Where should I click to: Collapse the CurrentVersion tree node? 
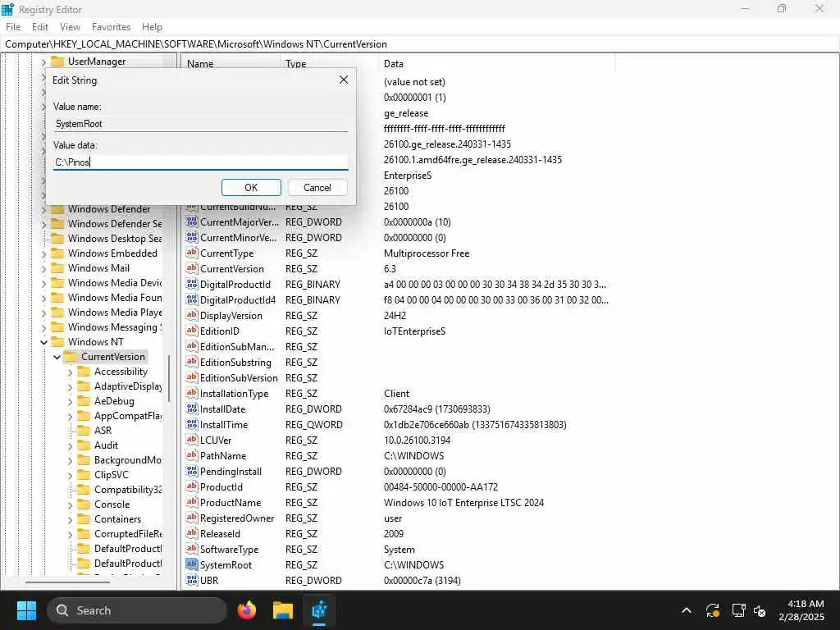click(x=57, y=357)
